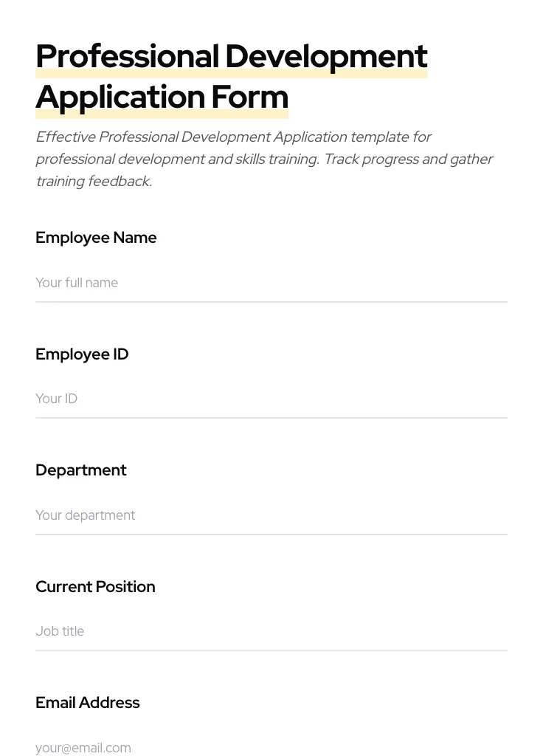Select the Department field label
This screenshot has width=543, height=756.
point(81,470)
